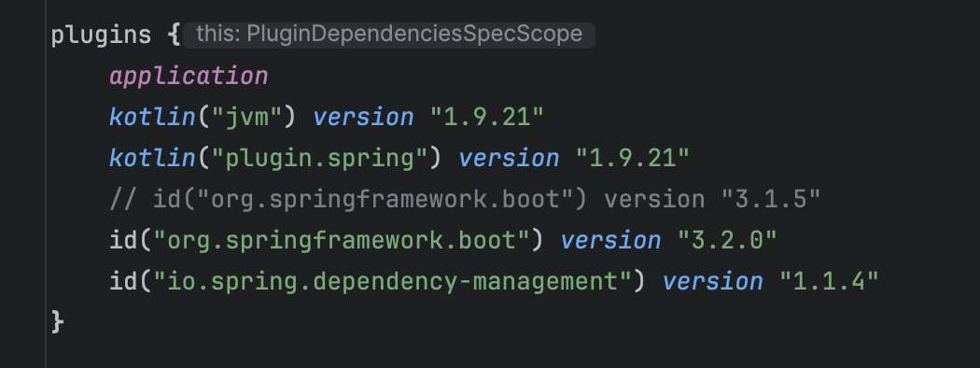This screenshot has width=980, height=368.
Task: Click the kotlin keyword before "jvm"
Action: coord(152,117)
